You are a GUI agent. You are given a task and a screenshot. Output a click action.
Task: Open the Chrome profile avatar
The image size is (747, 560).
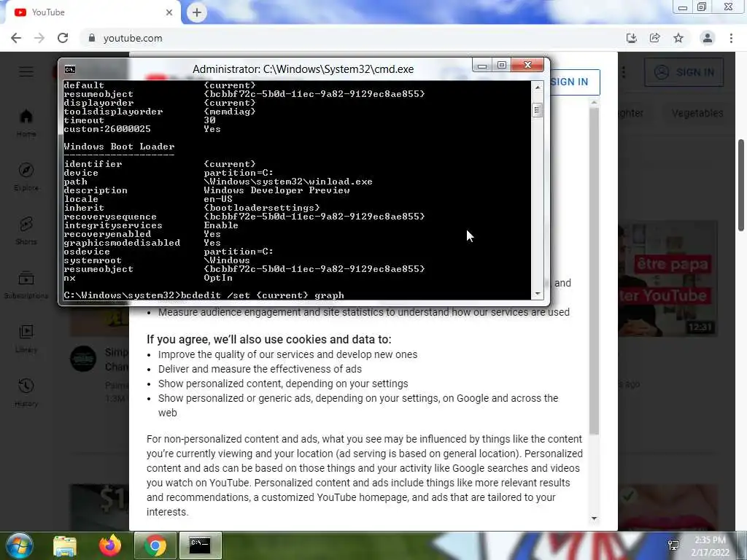[708, 38]
